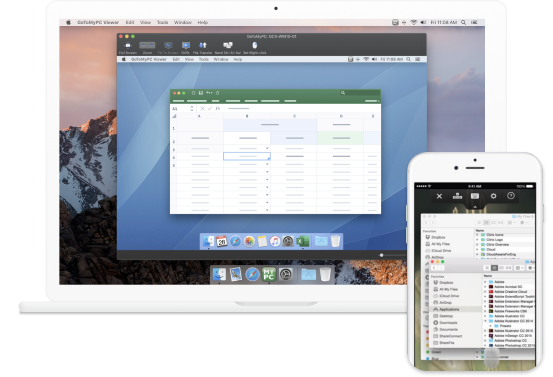Click the Excel formula cancel X icon
The width and height of the screenshot is (553, 377).
coord(202,108)
